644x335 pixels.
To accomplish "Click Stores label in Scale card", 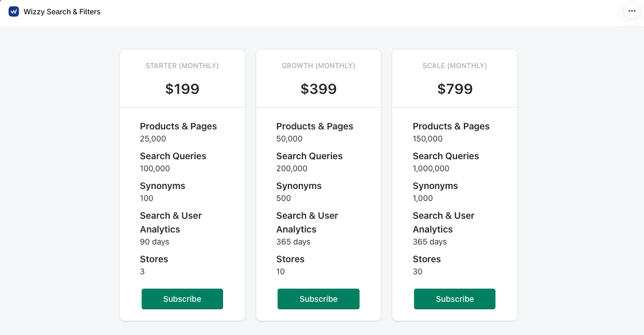I will point(427,259).
